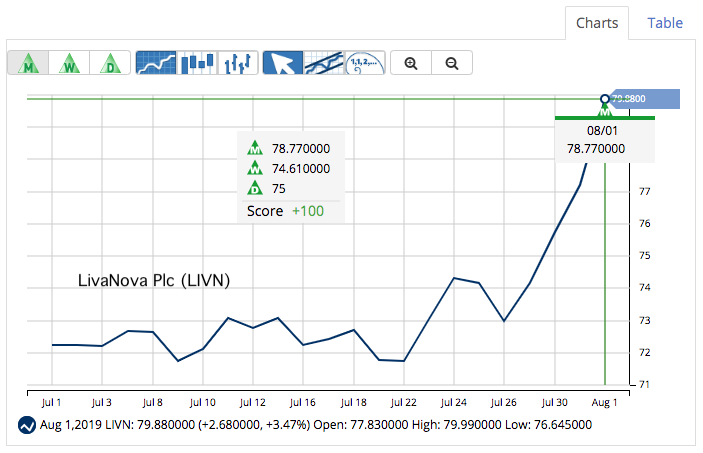Screen dimensions: 703x453
Task: Switch to candlestick chart type
Action: 197,63
